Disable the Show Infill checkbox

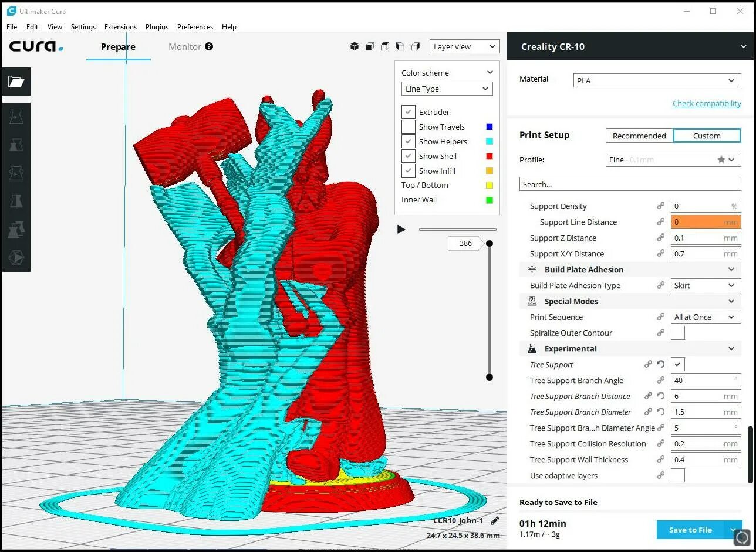(408, 170)
